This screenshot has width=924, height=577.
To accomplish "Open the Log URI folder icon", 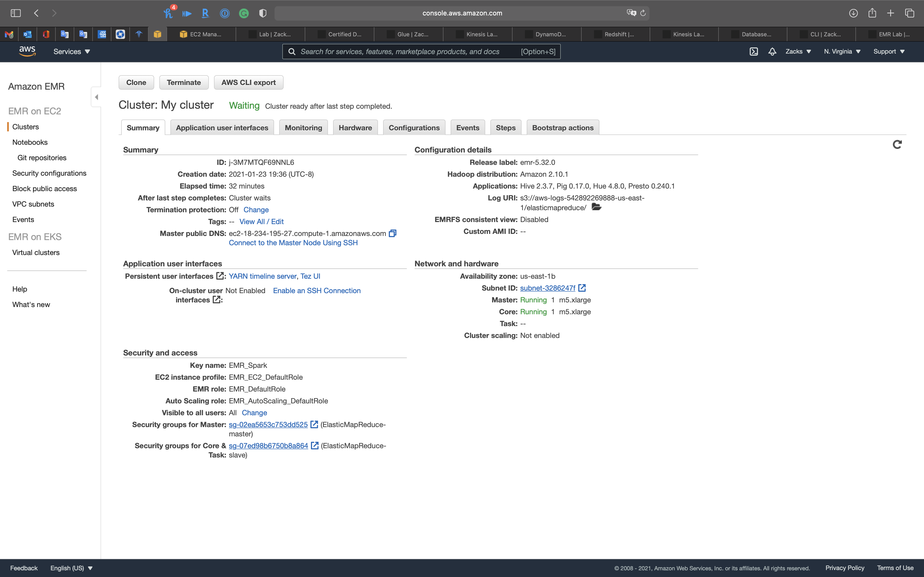I will coord(596,207).
